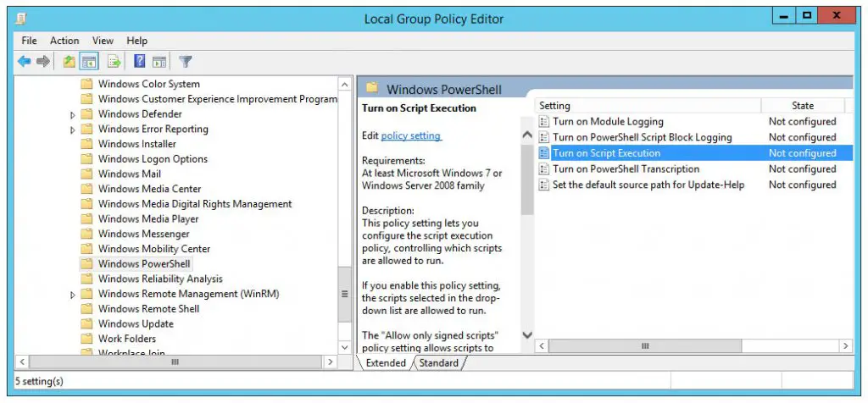Viewport: 868px width, 403px height.
Task: Click the tree pane vertical scrollbar thumb
Action: [344, 295]
